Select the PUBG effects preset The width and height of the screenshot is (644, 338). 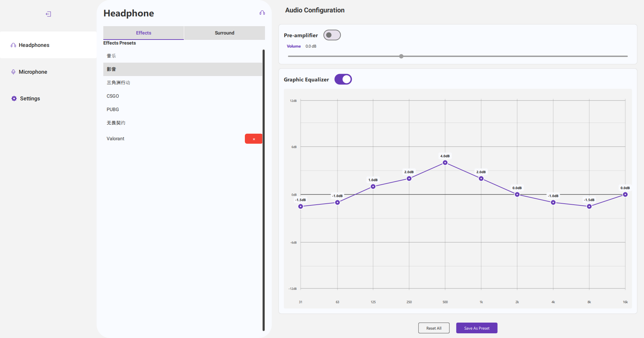tap(113, 110)
